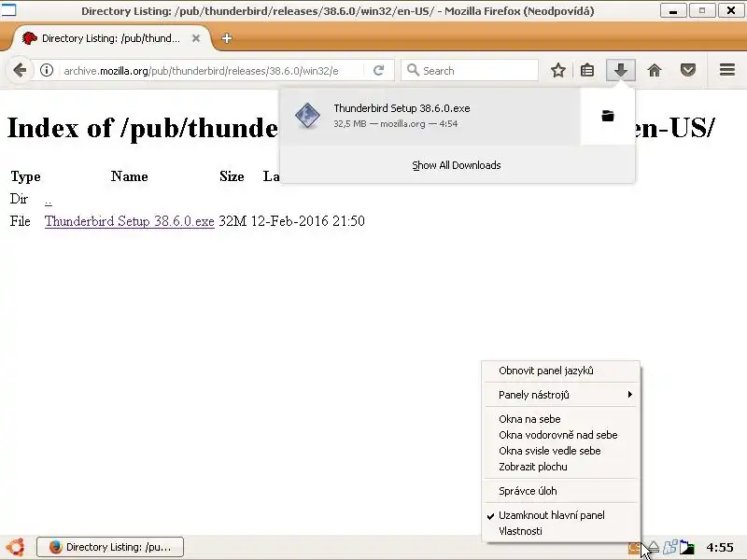Bookmark this page with the star
The height and width of the screenshot is (560, 747).
pos(557,71)
